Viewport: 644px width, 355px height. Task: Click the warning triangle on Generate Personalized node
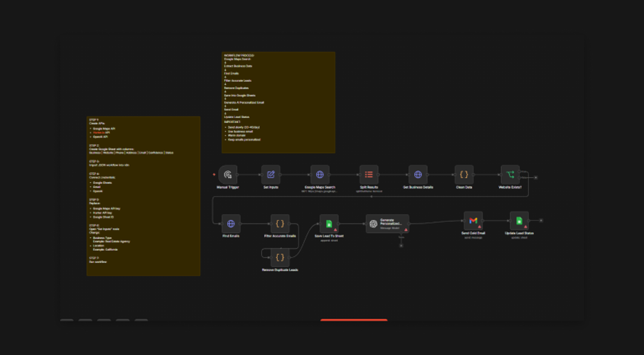[406, 229]
